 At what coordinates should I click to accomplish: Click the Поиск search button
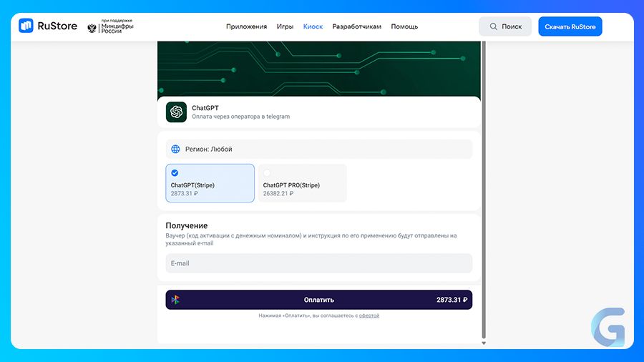(x=505, y=26)
